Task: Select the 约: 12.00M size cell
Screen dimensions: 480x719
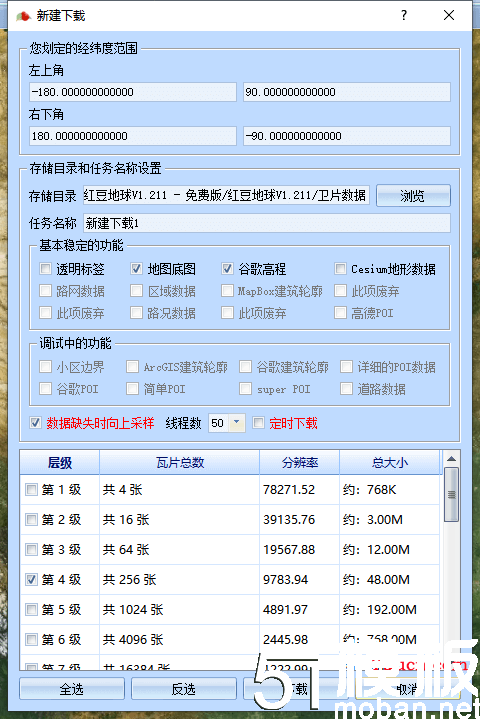Action: pos(390,549)
